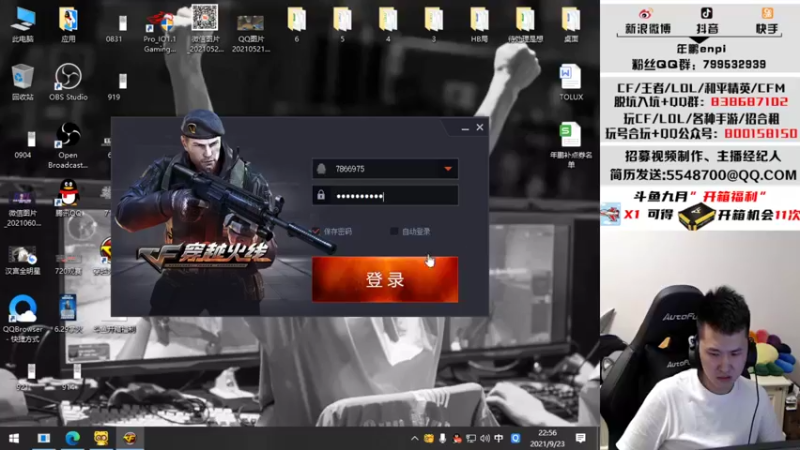800x450 pixels.
Task: Launch the 腾讯QQ penguin shortcut
Action: [x=68, y=198]
